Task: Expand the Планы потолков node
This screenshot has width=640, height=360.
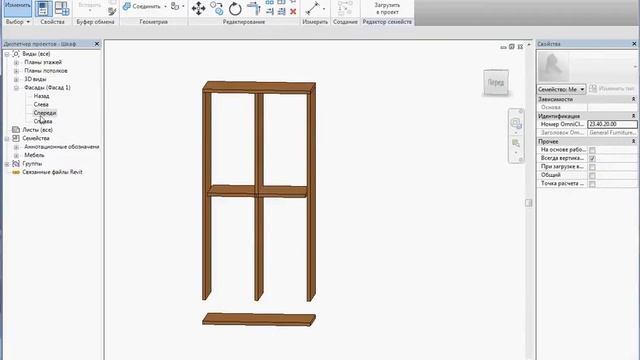Action: 16,71
